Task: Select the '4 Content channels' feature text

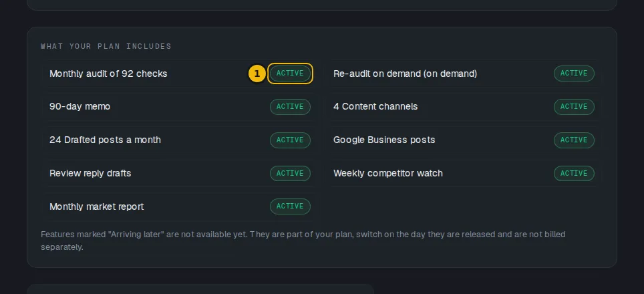Action: point(375,106)
